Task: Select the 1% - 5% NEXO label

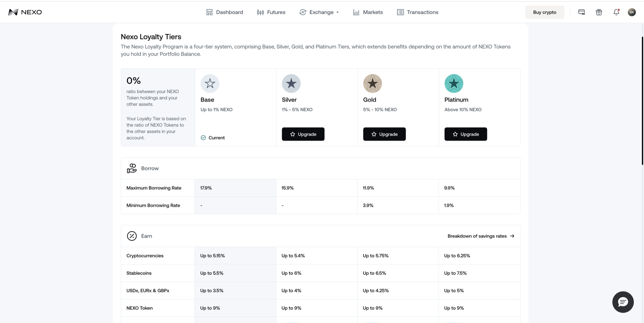Action: tap(297, 110)
